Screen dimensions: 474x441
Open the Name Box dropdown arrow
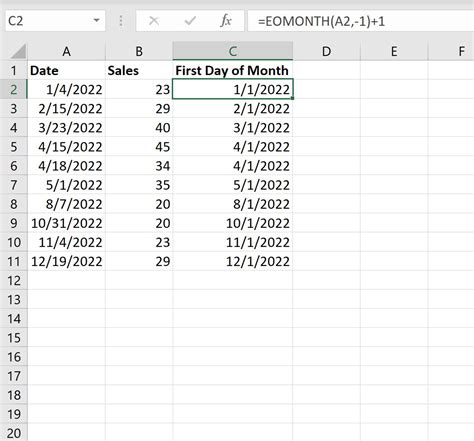coord(97,21)
